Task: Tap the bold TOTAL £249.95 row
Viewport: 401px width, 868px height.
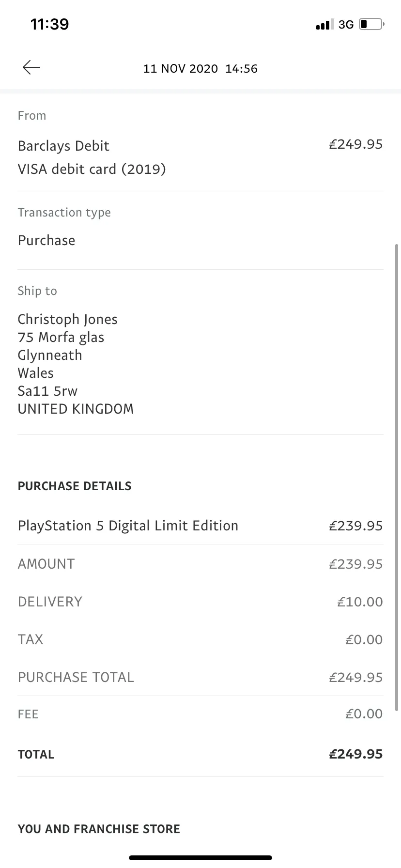Action: pyautogui.click(x=200, y=754)
